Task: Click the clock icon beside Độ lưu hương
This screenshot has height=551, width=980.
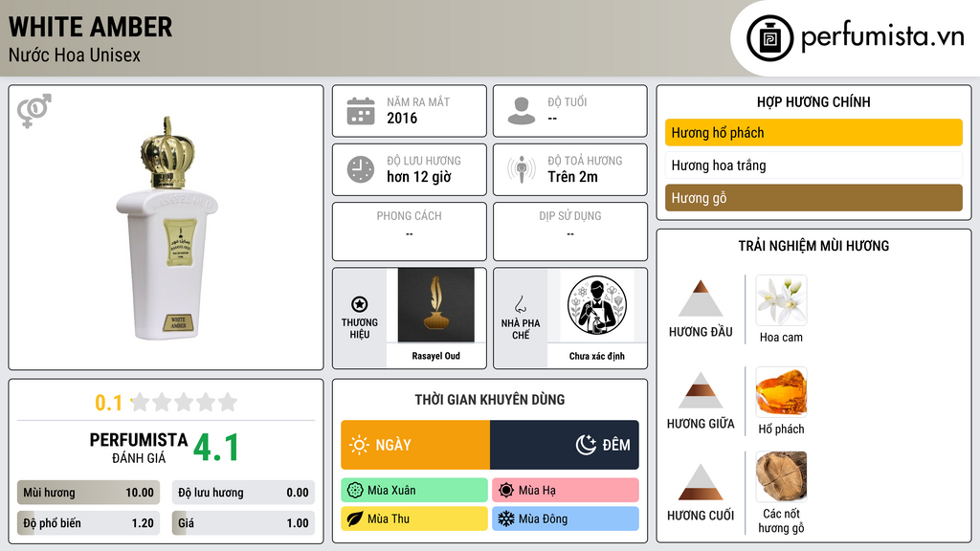Action: click(x=361, y=169)
